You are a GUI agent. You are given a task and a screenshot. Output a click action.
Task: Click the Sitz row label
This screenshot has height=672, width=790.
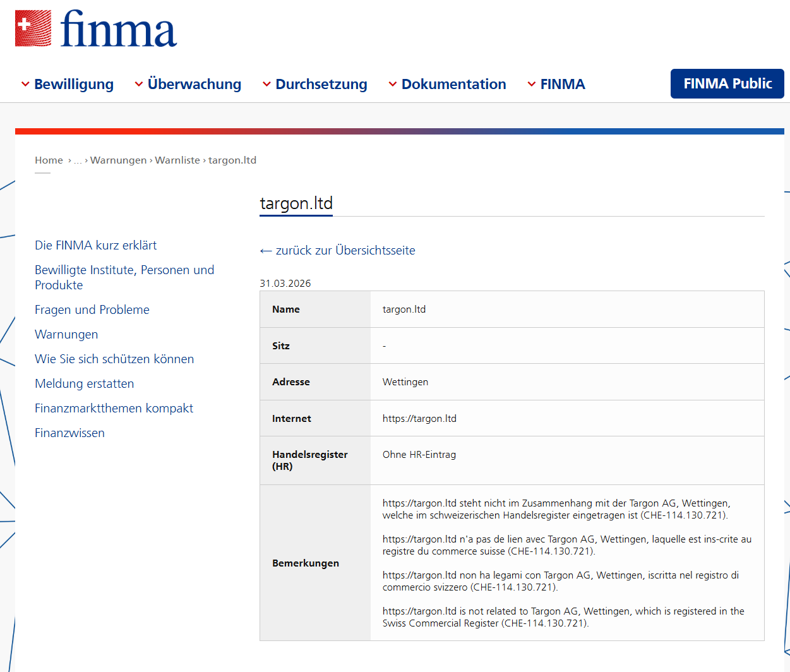pyautogui.click(x=281, y=345)
